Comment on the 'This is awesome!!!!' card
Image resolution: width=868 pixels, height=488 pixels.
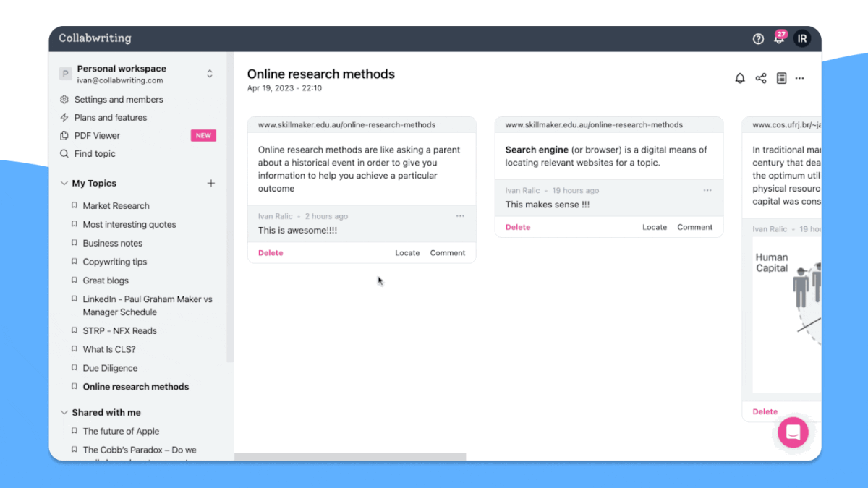[x=448, y=253]
